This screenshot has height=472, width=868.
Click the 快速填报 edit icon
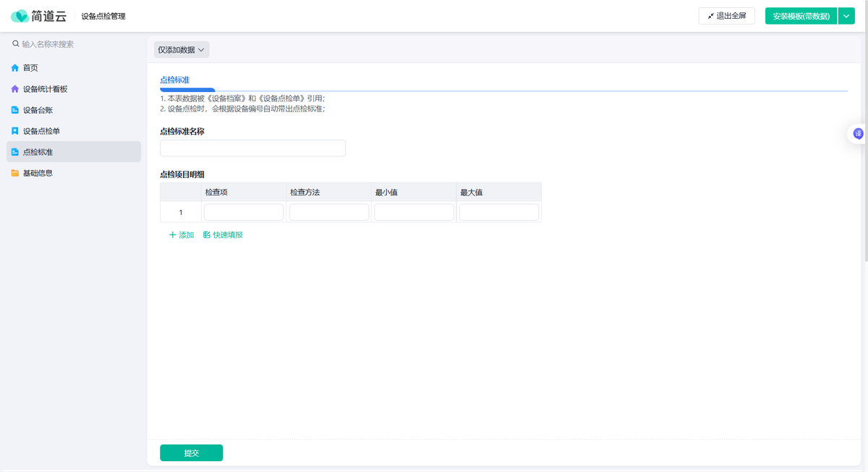coord(207,235)
